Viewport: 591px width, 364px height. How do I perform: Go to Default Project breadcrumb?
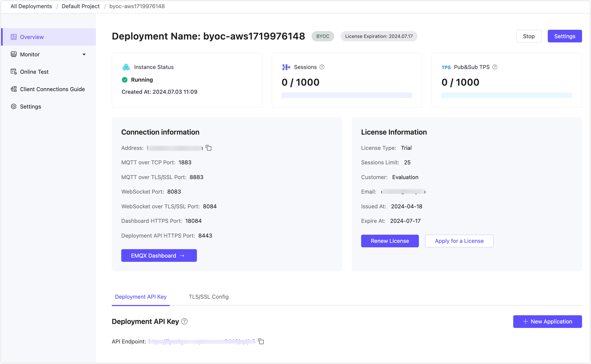80,6
